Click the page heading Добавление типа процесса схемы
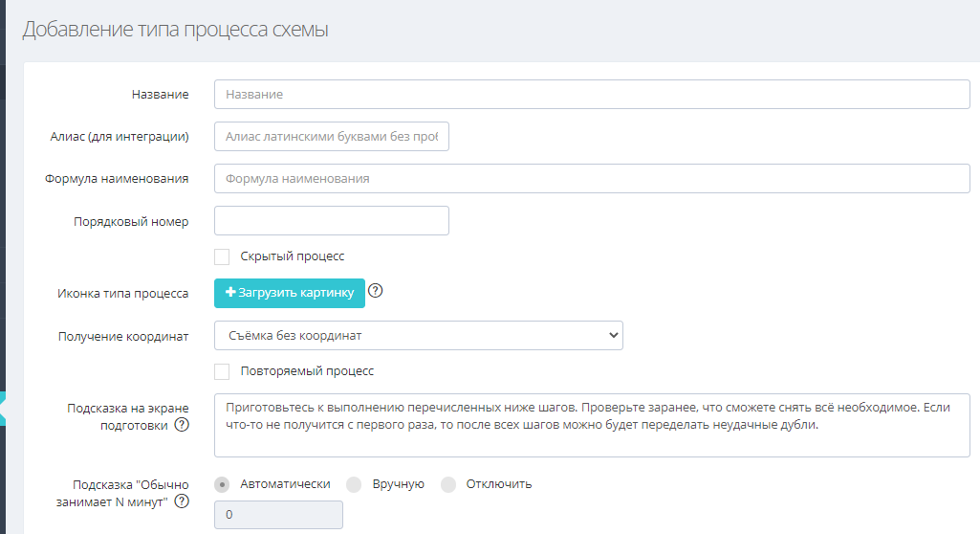Screen dimensions: 980x534 coord(175,30)
